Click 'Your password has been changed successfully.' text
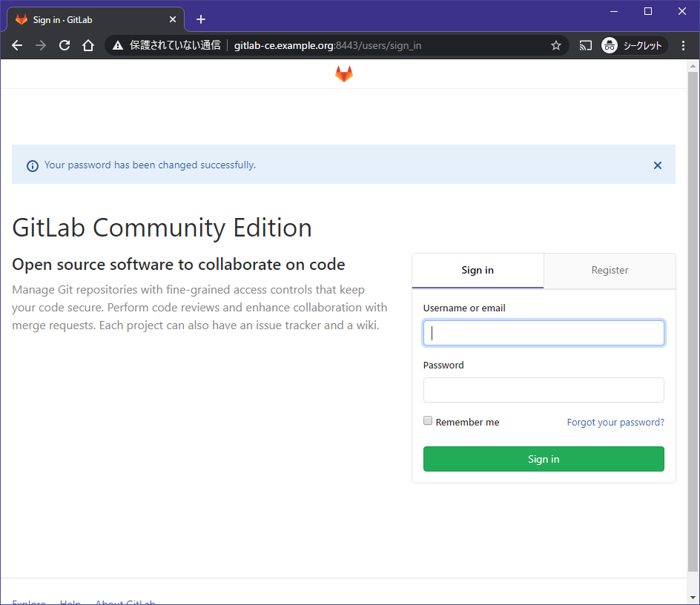This screenshot has height=605, width=700. (x=150, y=165)
